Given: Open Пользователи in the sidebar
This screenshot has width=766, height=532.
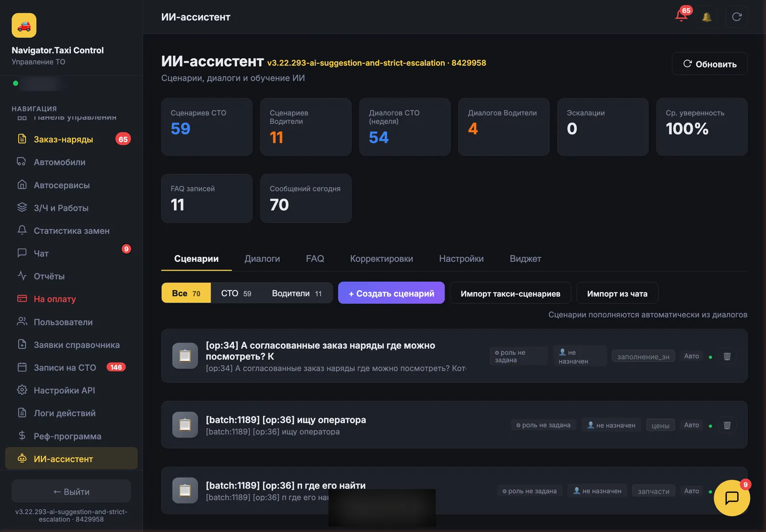Looking at the screenshot, I should 71,322.
